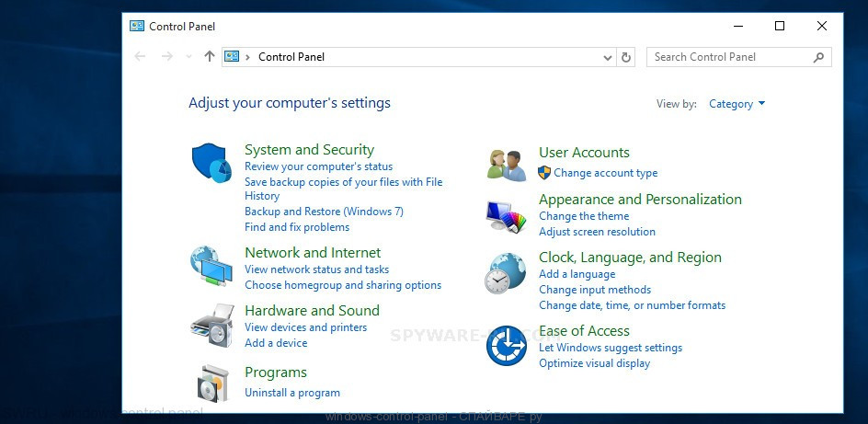Click the Clock, Language, and Region heading

631,258
